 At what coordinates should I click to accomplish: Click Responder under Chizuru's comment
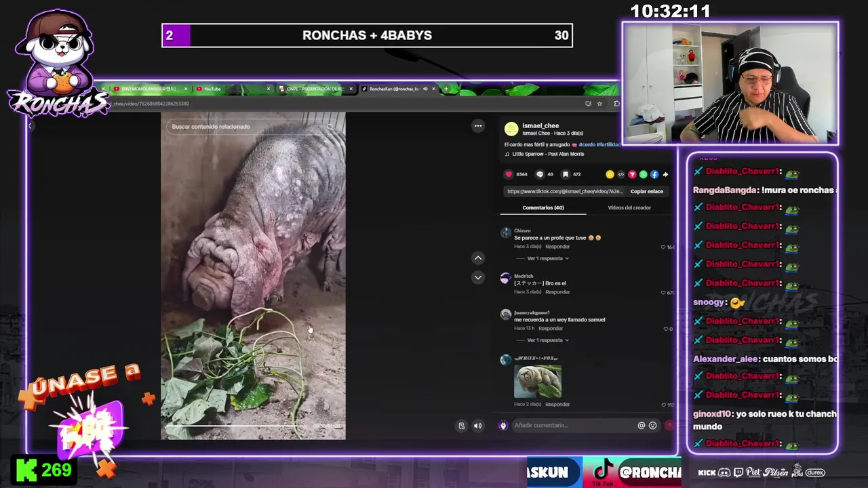tap(557, 247)
